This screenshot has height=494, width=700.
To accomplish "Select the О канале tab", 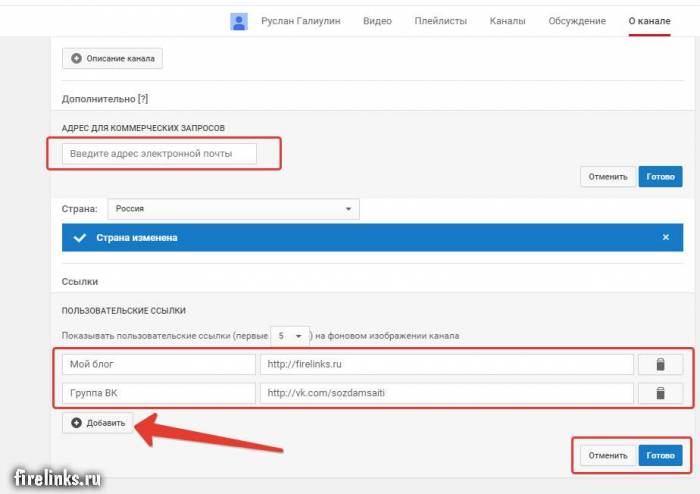I will coord(649,21).
